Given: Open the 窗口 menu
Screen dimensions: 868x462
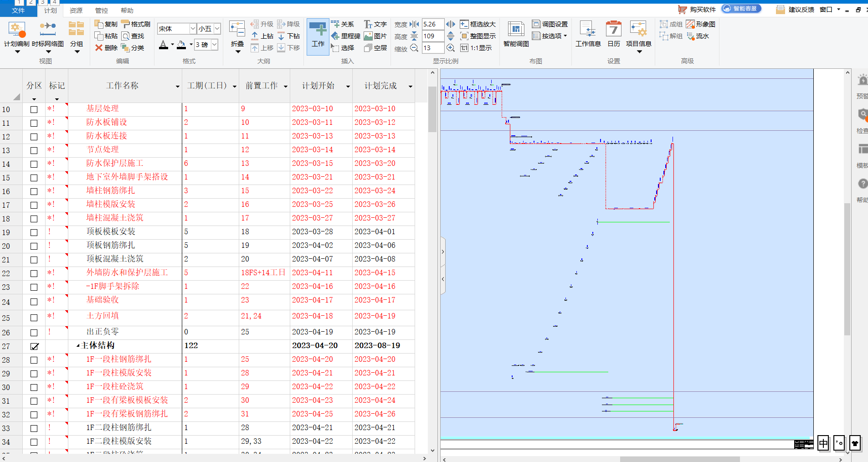Looking at the screenshot, I should [829, 10].
